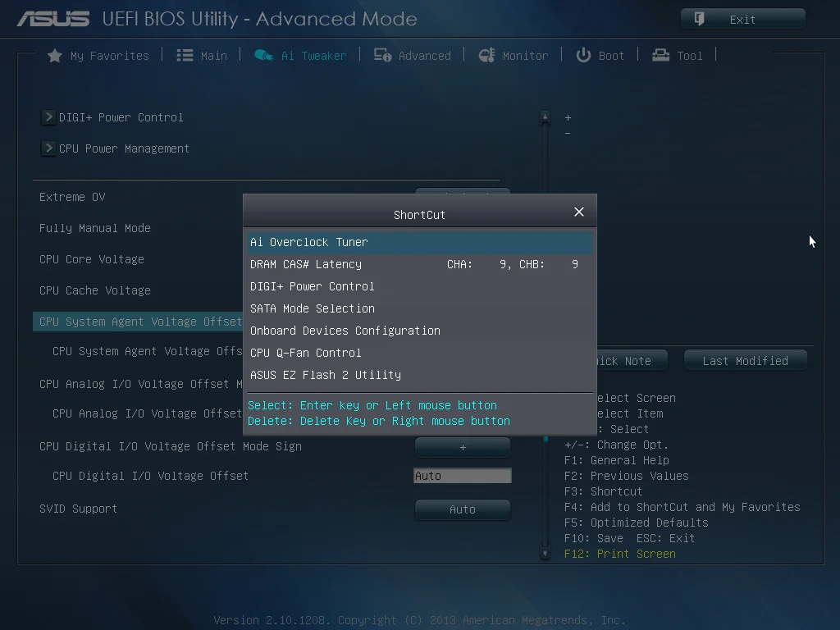This screenshot has width=840, height=630.
Task: Click the F10: Save ESC: Exit hint
Action: click(629, 538)
